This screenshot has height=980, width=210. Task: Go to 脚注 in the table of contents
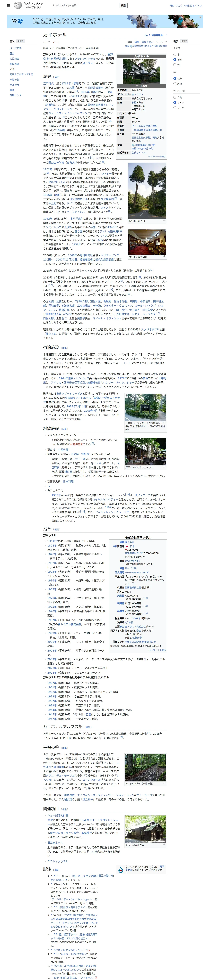coord(12,90)
